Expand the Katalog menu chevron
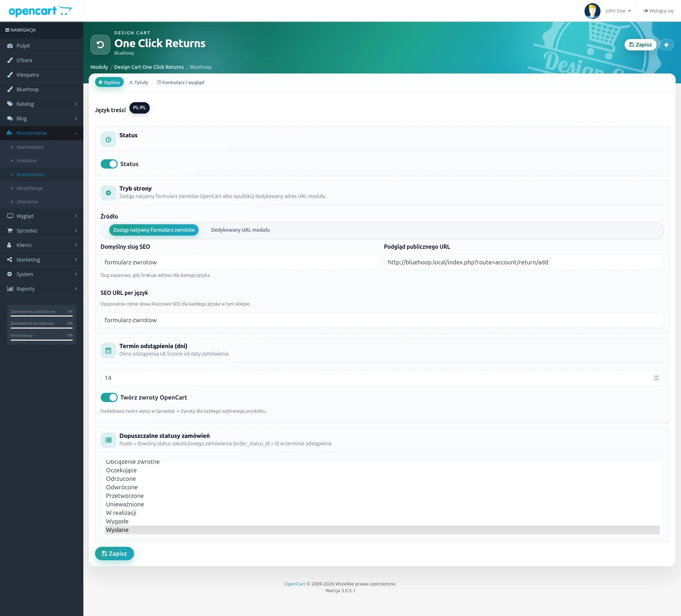681x616 pixels. (76, 104)
